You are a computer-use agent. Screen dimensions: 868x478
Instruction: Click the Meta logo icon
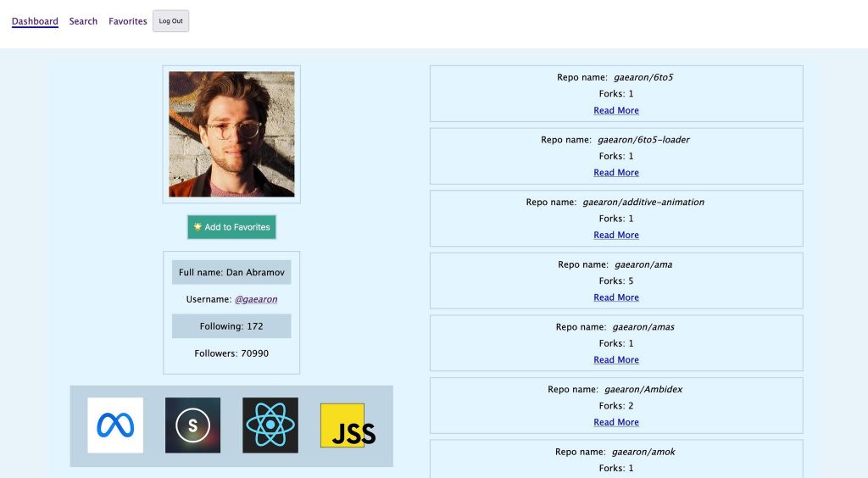pos(115,425)
